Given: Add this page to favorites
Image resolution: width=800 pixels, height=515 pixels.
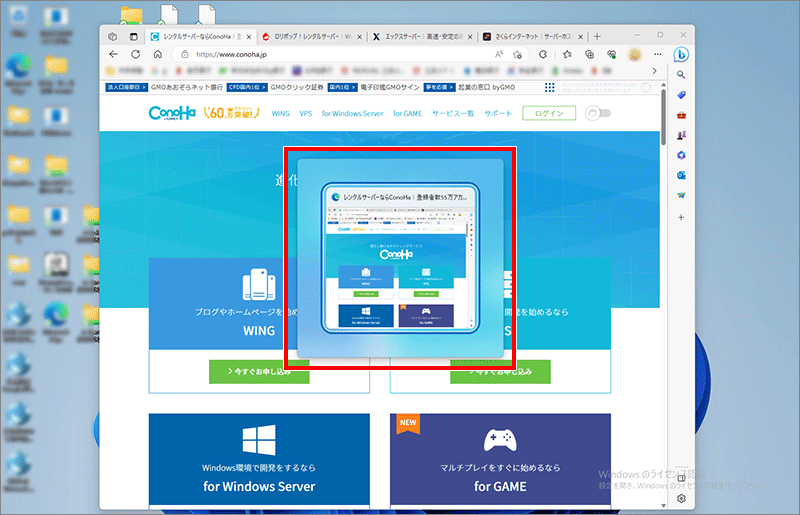Looking at the screenshot, I should click(x=517, y=54).
